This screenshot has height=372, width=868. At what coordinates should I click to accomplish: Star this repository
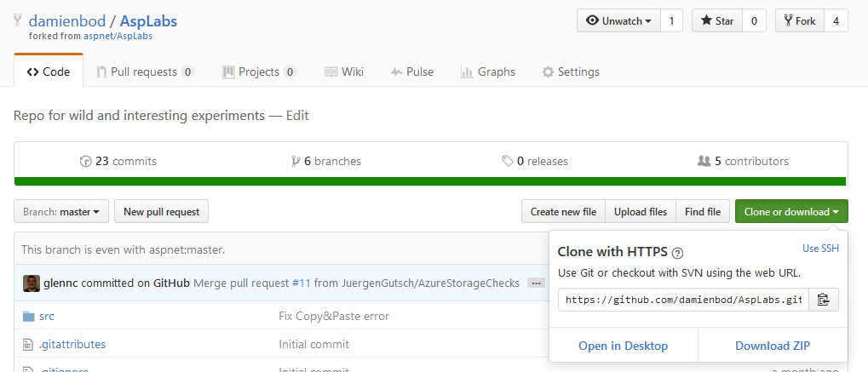coord(717,21)
